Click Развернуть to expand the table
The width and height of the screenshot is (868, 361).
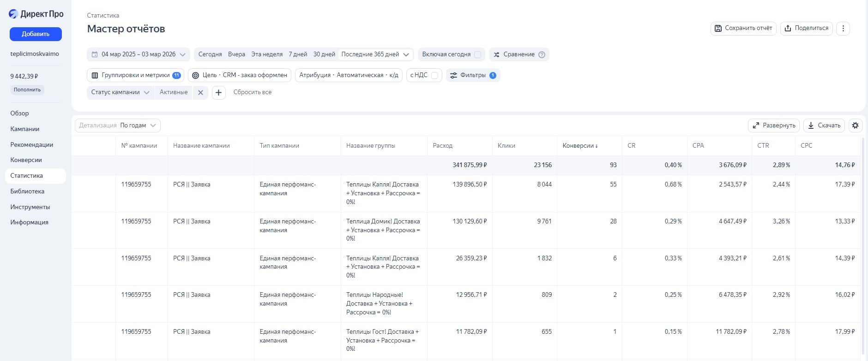pyautogui.click(x=774, y=126)
